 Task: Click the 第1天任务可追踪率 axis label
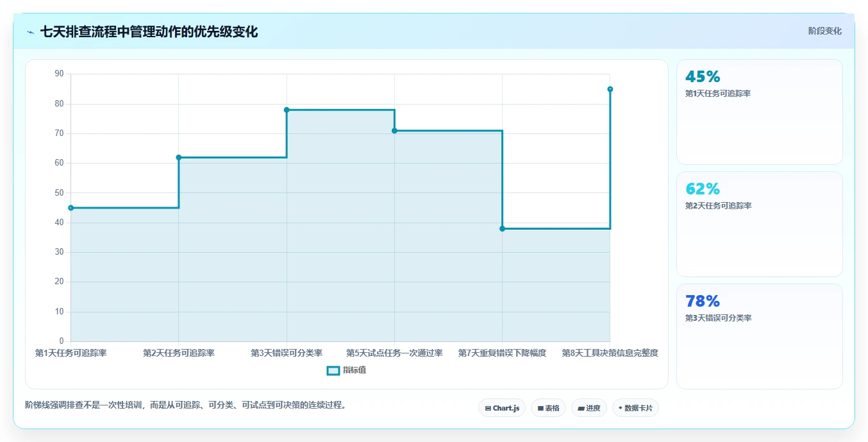[x=71, y=353]
